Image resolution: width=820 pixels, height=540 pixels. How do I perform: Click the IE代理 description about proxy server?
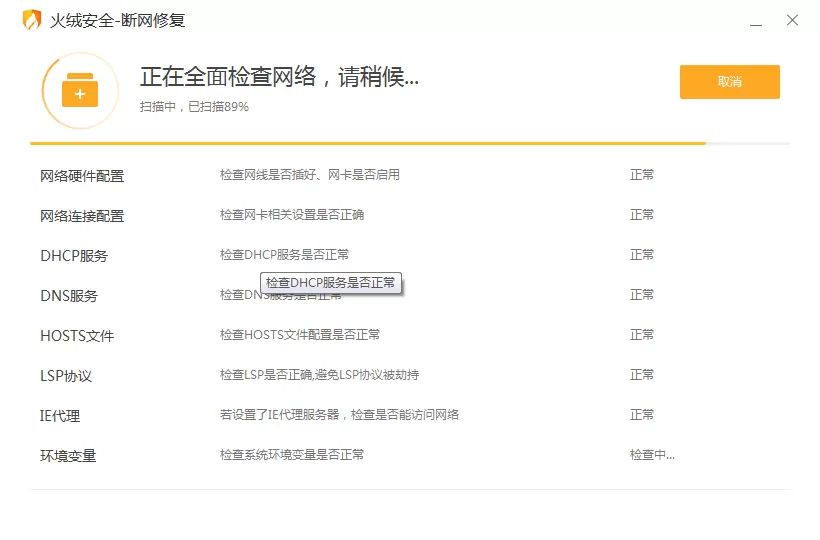click(339, 415)
